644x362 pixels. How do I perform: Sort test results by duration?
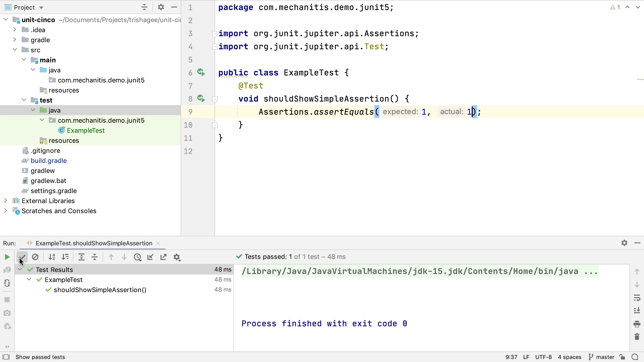65,257
